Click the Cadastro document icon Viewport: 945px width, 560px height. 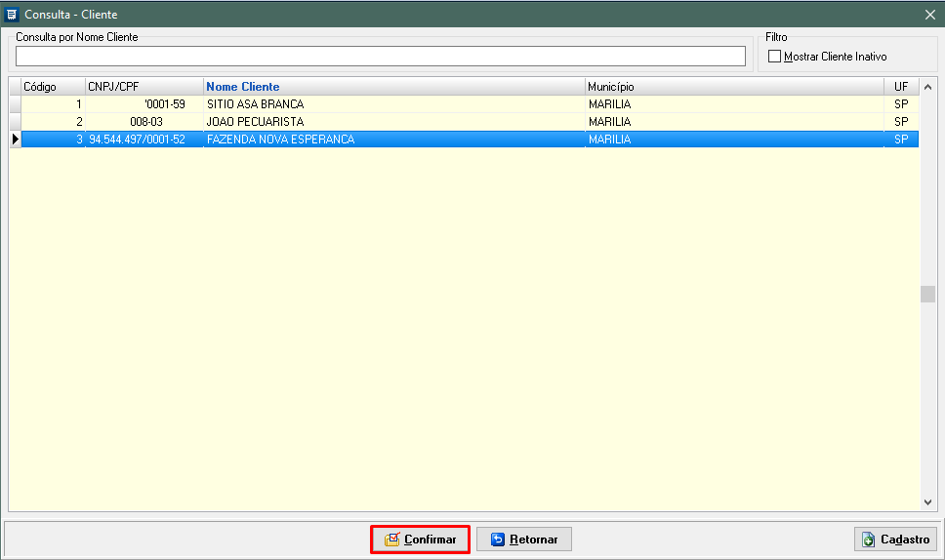[869, 540]
